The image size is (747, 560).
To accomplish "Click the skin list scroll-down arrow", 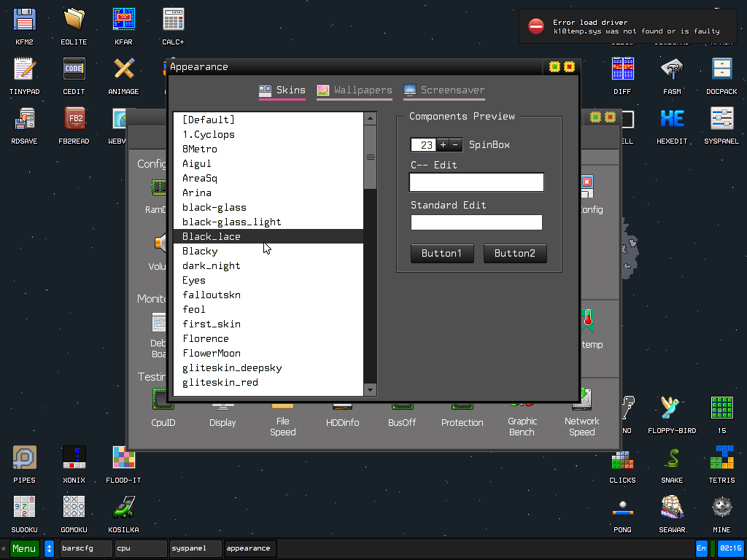I will pyautogui.click(x=370, y=390).
